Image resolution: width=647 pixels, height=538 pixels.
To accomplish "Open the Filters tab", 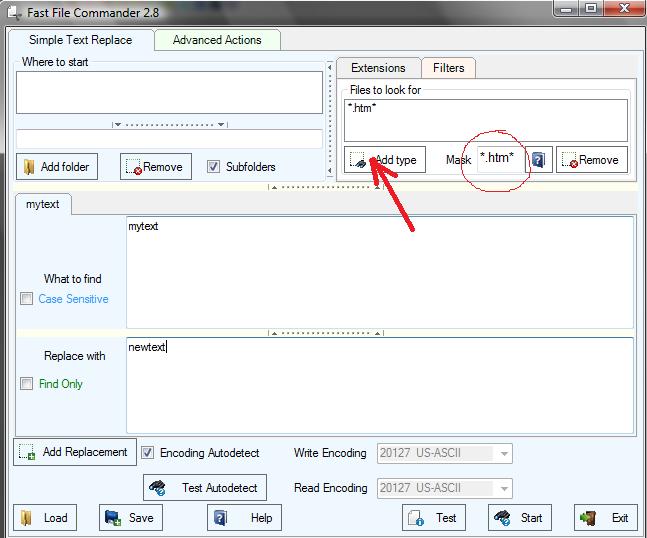I will tap(449, 68).
